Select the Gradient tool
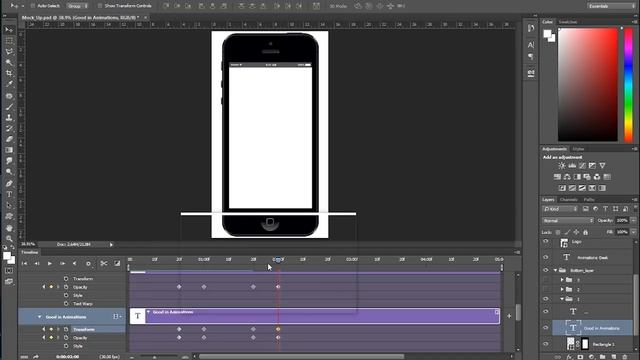This screenshot has width=640, height=360. (9, 150)
